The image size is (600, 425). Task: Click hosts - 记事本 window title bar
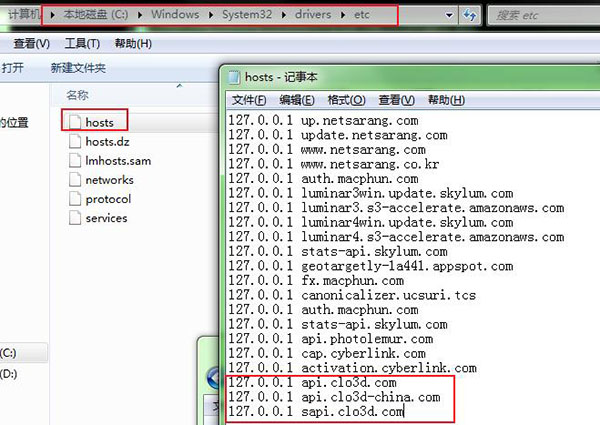click(410, 77)
